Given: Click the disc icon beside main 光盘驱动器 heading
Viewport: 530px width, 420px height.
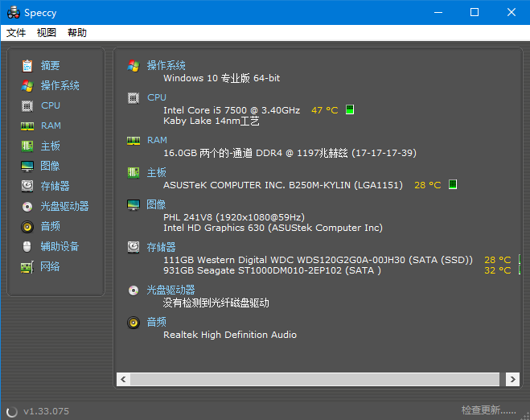Looking at the screenshot, I should [134, 290].
